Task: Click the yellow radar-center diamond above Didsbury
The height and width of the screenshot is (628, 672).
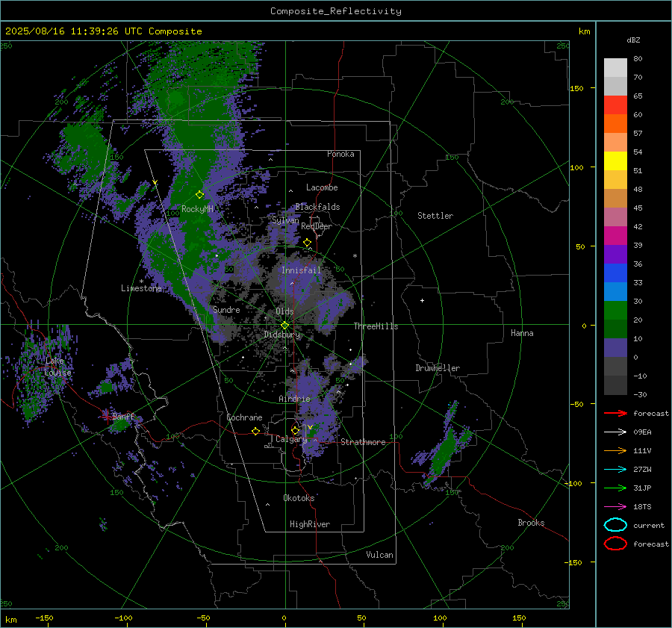Action: (284, 326)
